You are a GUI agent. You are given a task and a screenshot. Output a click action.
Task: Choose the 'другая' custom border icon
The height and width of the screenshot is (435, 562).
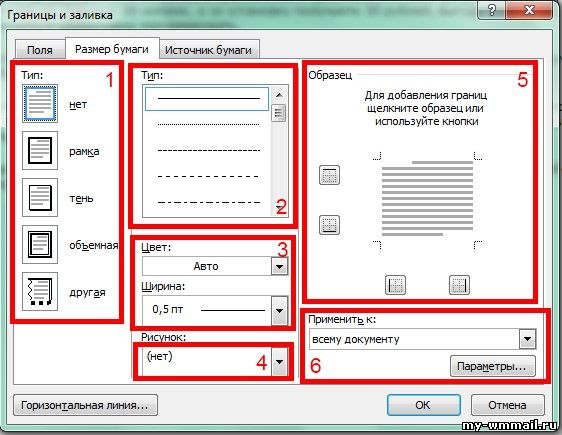[40, 291]
